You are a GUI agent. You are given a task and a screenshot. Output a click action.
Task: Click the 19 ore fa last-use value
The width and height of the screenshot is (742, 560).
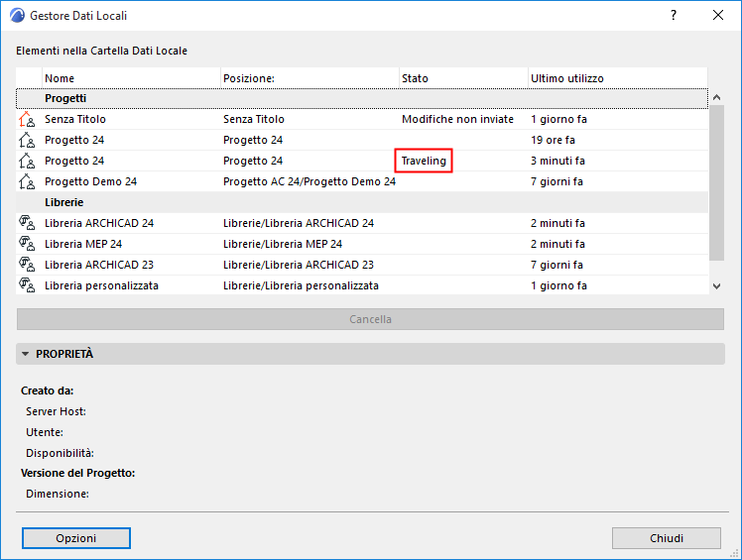tap(553, 140)
